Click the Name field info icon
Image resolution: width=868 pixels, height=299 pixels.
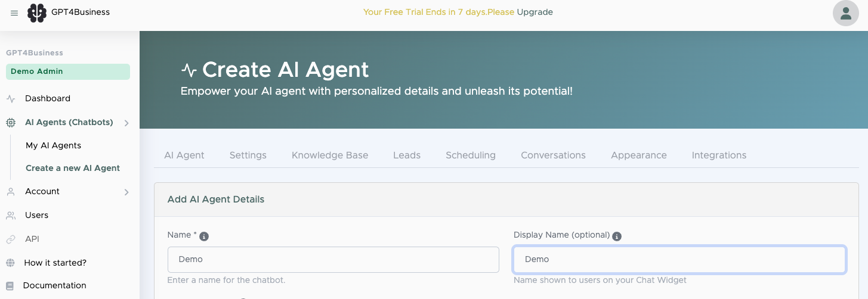coord(204,236)
